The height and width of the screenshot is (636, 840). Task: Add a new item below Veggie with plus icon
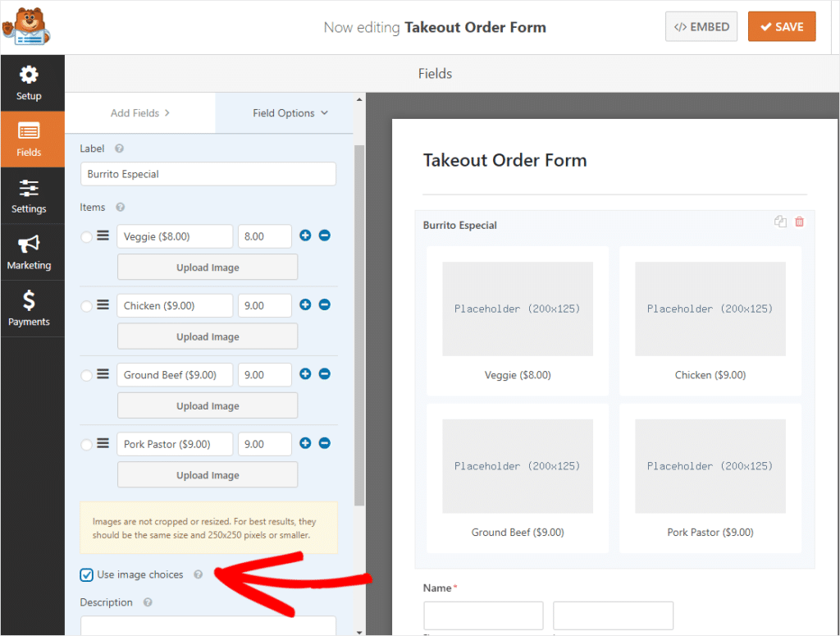click(305, 236)
